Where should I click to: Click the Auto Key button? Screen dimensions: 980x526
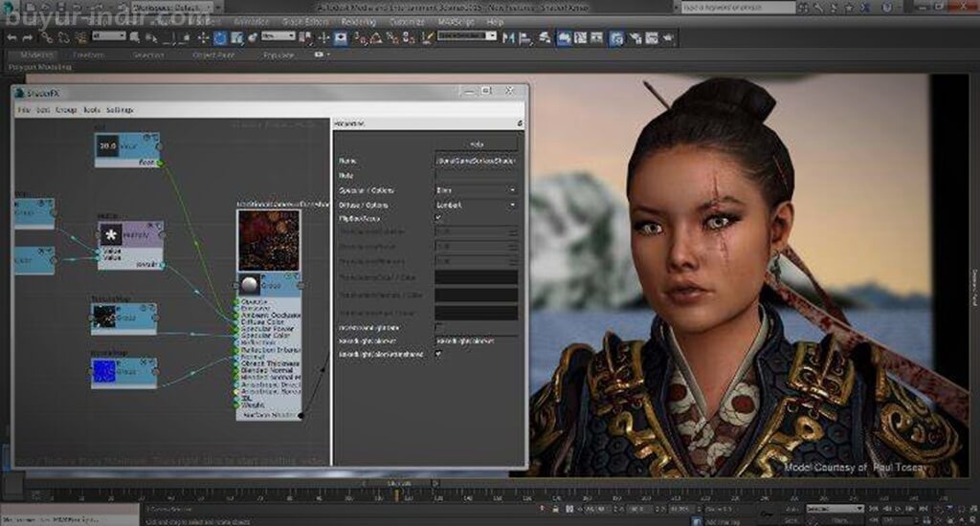tap(790, 509)
